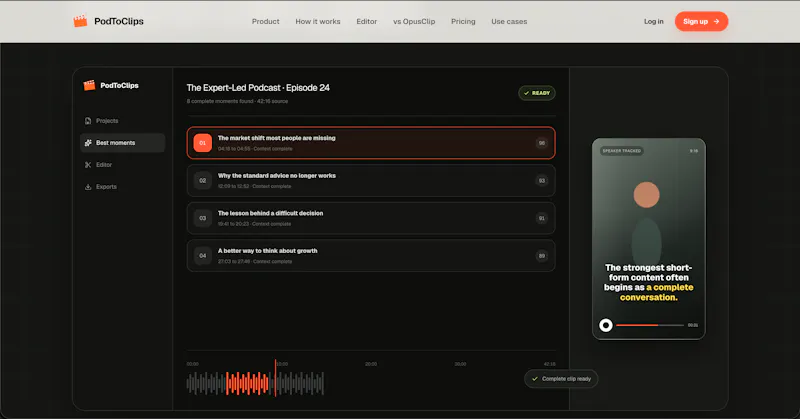
Task: Click the Log in link
Action: [x=654, y=21]
